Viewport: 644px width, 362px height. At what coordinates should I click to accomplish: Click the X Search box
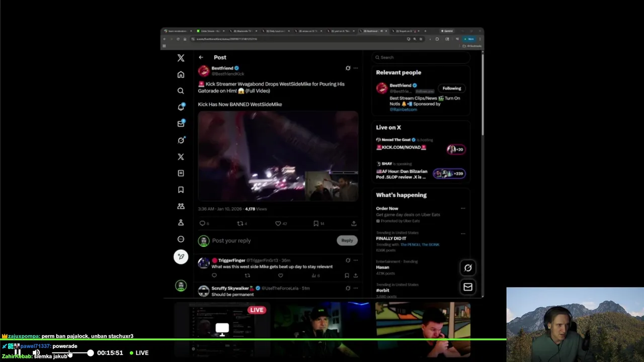(x=422, y=57)
